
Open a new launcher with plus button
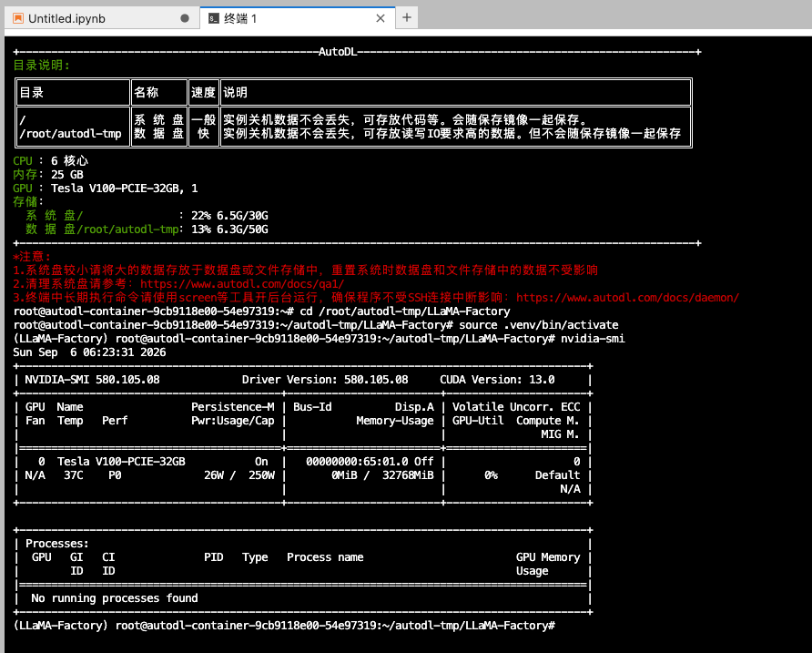pos(407,17)
